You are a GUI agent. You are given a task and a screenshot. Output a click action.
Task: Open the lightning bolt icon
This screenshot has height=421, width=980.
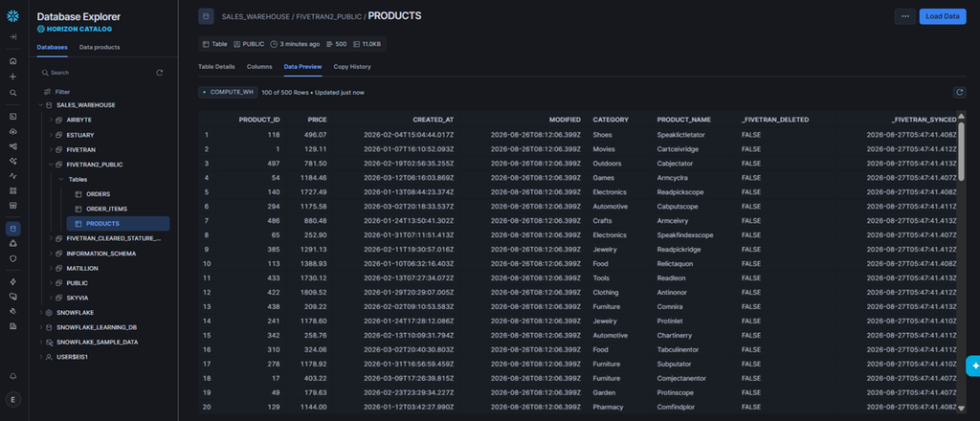point(13,281)
